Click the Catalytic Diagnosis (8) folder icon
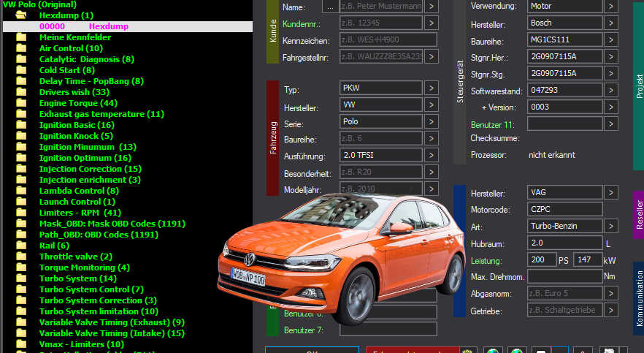 tap(21, 59)
